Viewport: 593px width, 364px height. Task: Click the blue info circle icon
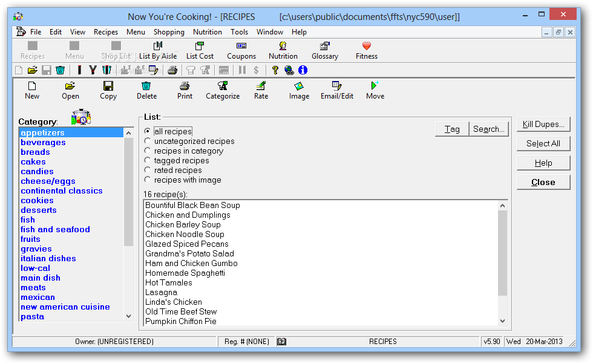303,70
